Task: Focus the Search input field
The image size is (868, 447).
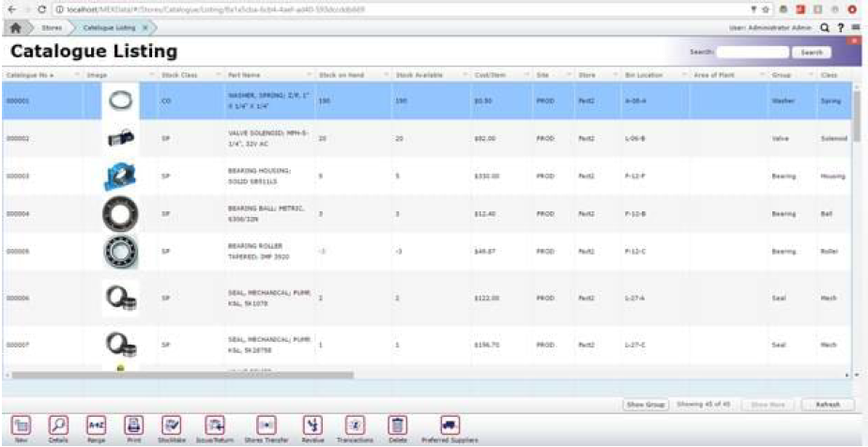Action: [x=753, y=53]
